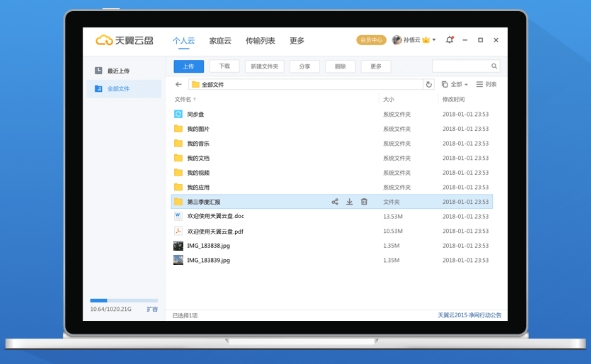This screenshot has height=364, width=591.
Task: Click the PDF icon of the .pdf file
Action: [178, 231]
